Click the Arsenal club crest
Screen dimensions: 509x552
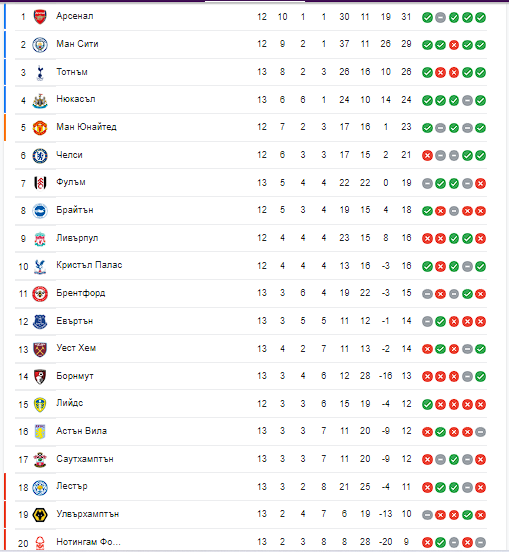coord(40,17)
